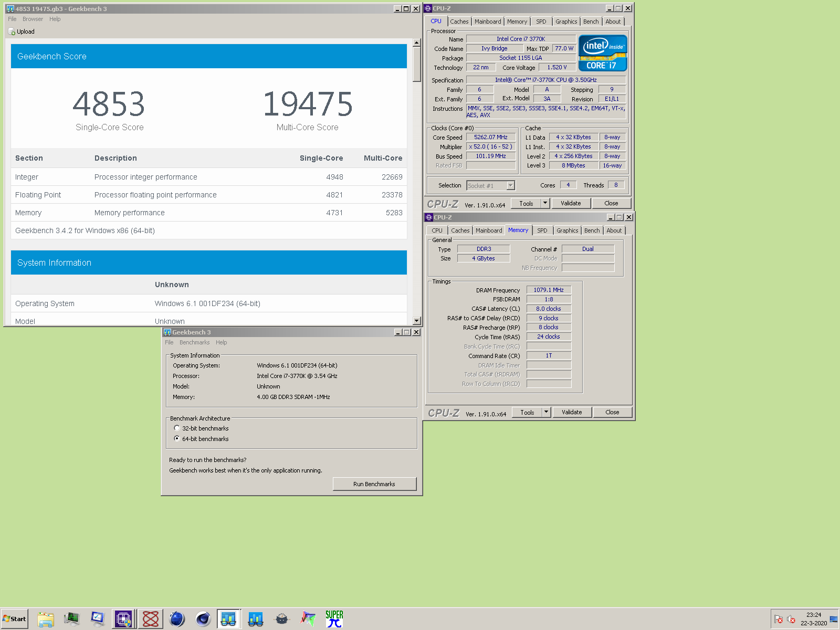
Task: Click scroll-down arrow in Geekbench results
Action: tap(417, 321)
